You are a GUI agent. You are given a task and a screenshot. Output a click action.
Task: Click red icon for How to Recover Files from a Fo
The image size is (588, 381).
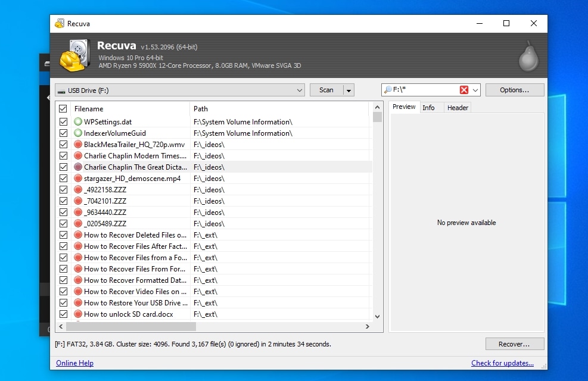pos(78,257)
